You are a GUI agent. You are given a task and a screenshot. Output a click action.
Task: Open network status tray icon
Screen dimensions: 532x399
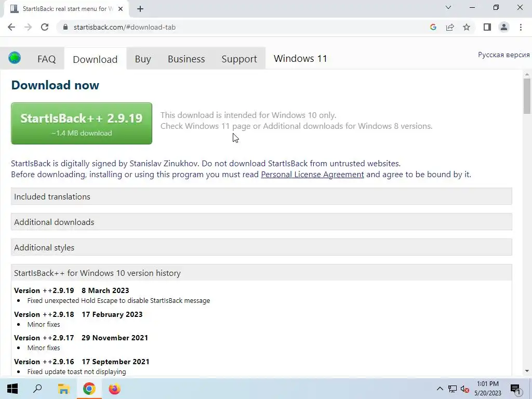tap(453, 389)
